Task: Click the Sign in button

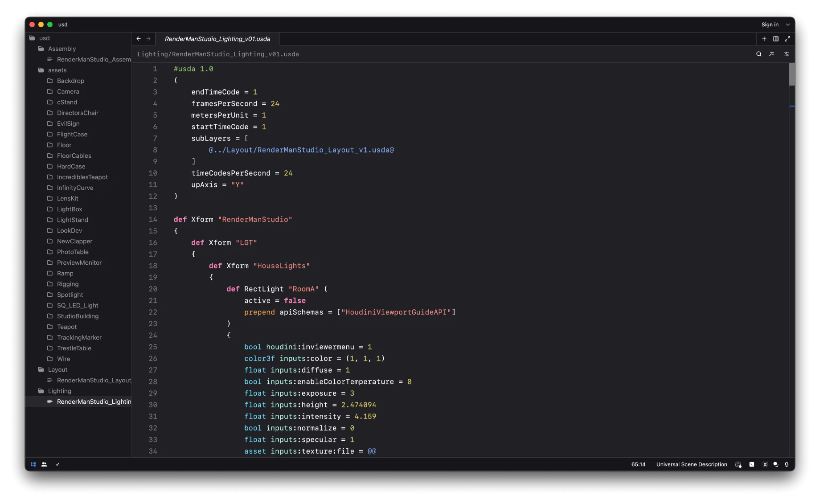Action: coord(770,25)
